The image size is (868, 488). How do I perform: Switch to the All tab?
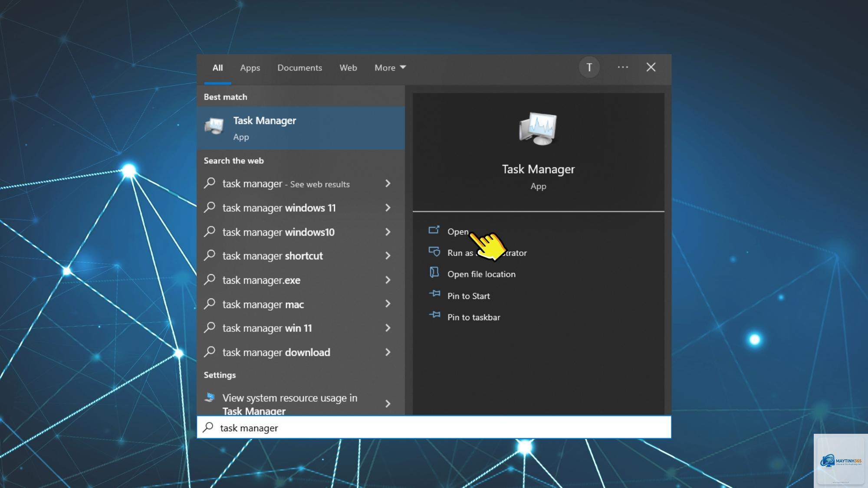(217, 68)
